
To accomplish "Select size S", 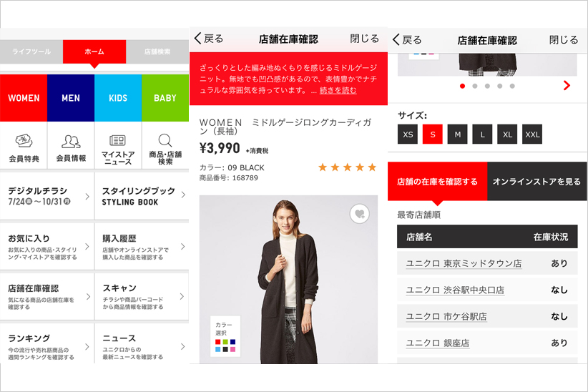I will coord(432,134).
